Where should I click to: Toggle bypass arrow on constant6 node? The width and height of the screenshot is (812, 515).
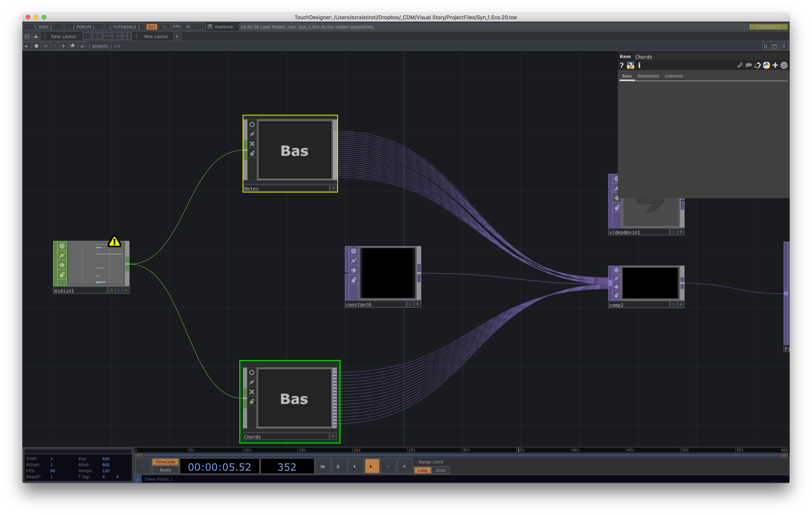point(353,270)
